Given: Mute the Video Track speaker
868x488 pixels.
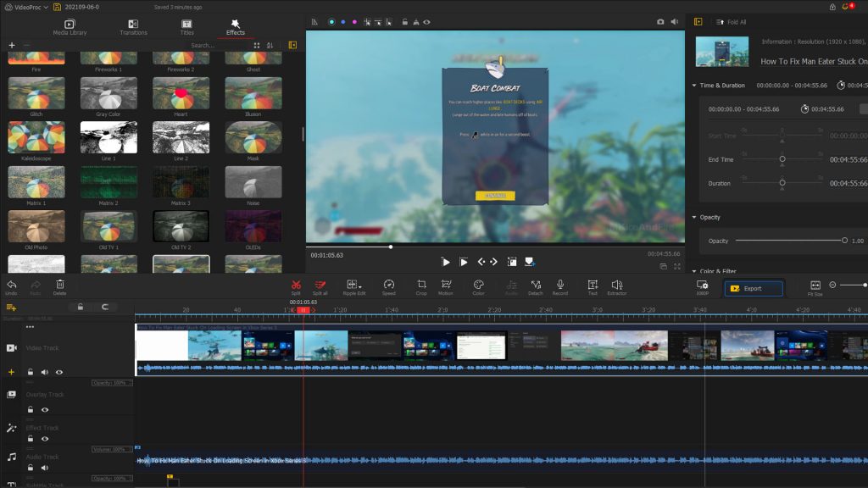Looking at the screenshot, I should point(45,373).
